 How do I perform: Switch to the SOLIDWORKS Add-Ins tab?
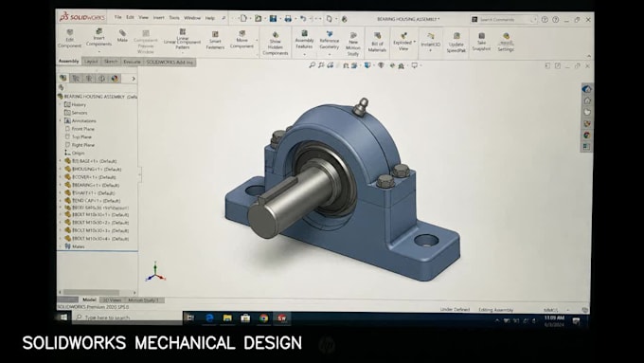[x=170, y=62]
